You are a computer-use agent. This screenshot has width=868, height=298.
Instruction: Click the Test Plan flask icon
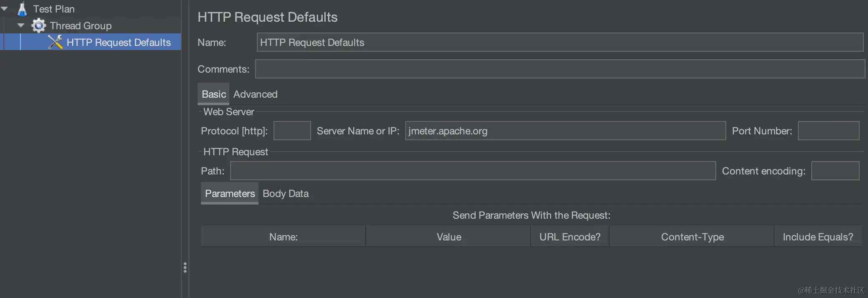tap(22, 9)
